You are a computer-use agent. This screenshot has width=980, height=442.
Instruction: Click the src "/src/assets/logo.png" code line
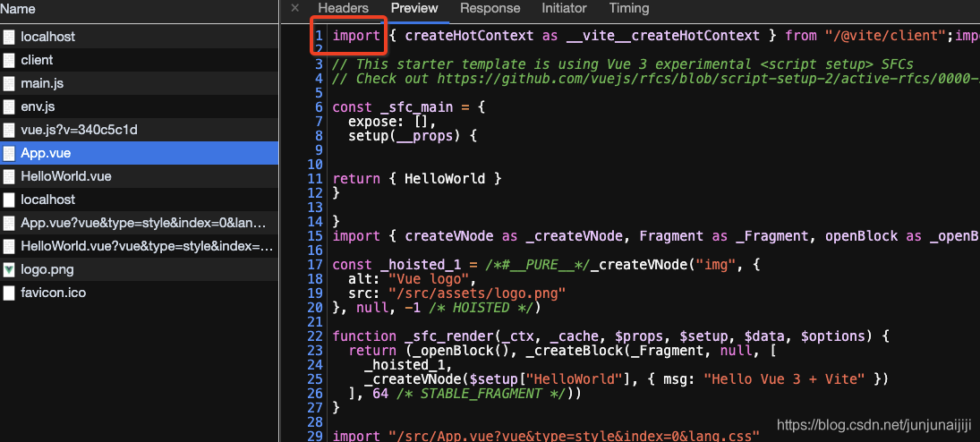(456, 293)
